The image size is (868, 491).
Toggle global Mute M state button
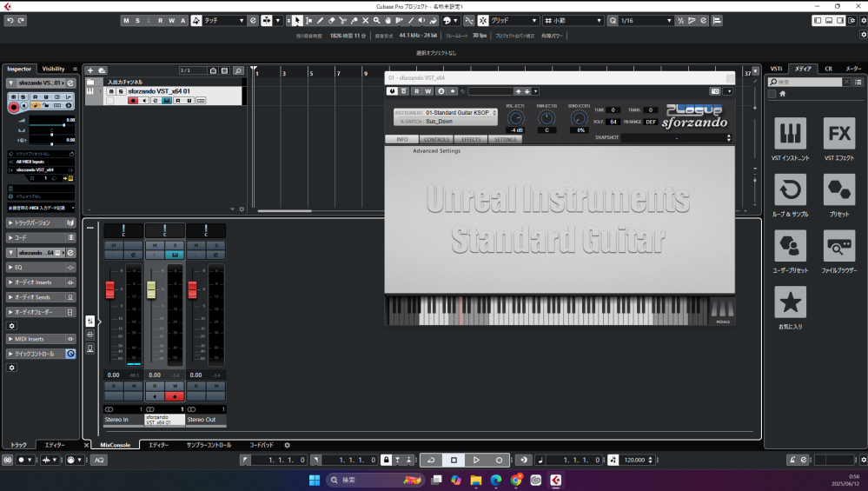126,21
